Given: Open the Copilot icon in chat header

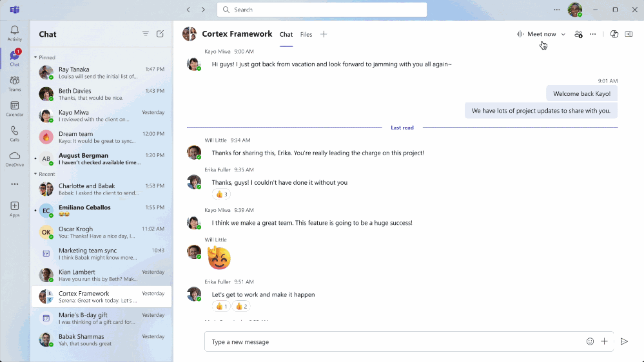Looking at the screenshot, I should click(x=614, y=34).
